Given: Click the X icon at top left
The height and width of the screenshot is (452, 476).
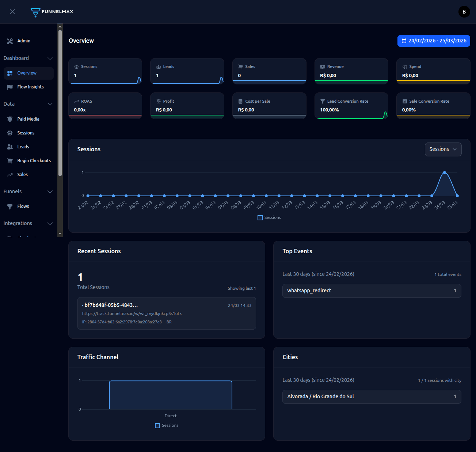Looking at the screenshot, I should point(12,12).
